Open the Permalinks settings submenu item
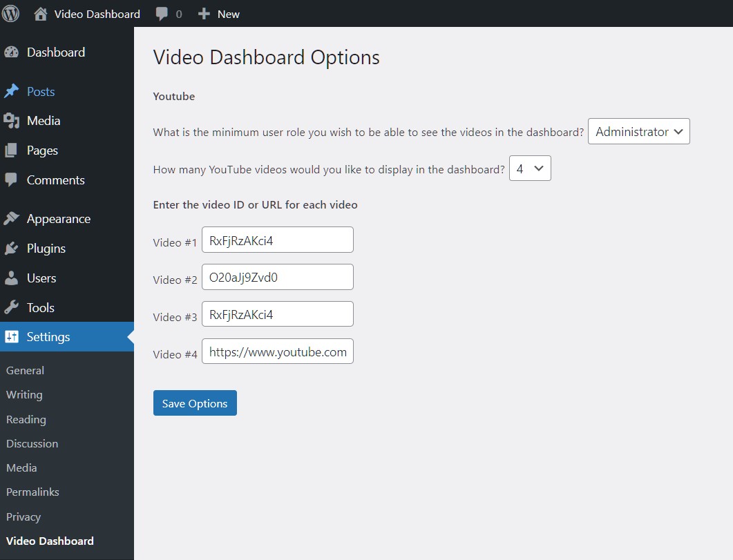Viewport: 733px width, 560px height. (x=32, y=492)
